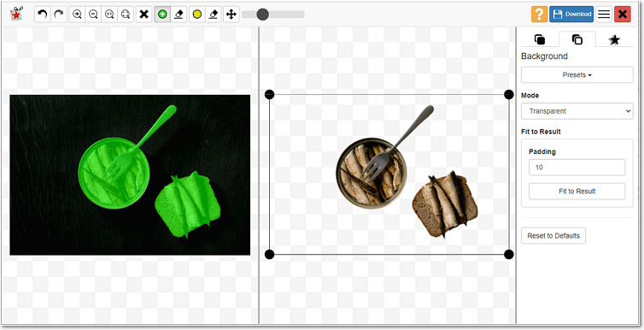Activate the pan/move tool
Image resolution: width=644 pixels, height=330 pixels.
pos(231,15)
